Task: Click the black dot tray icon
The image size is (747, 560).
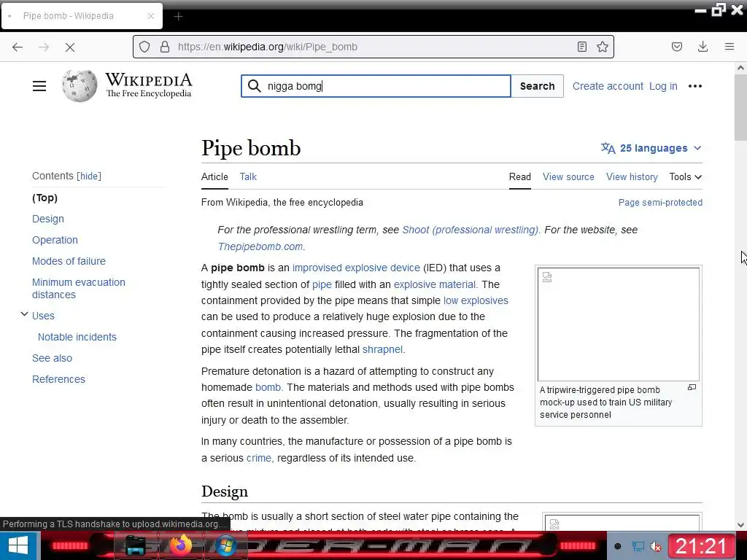Action: click(617, 546)
